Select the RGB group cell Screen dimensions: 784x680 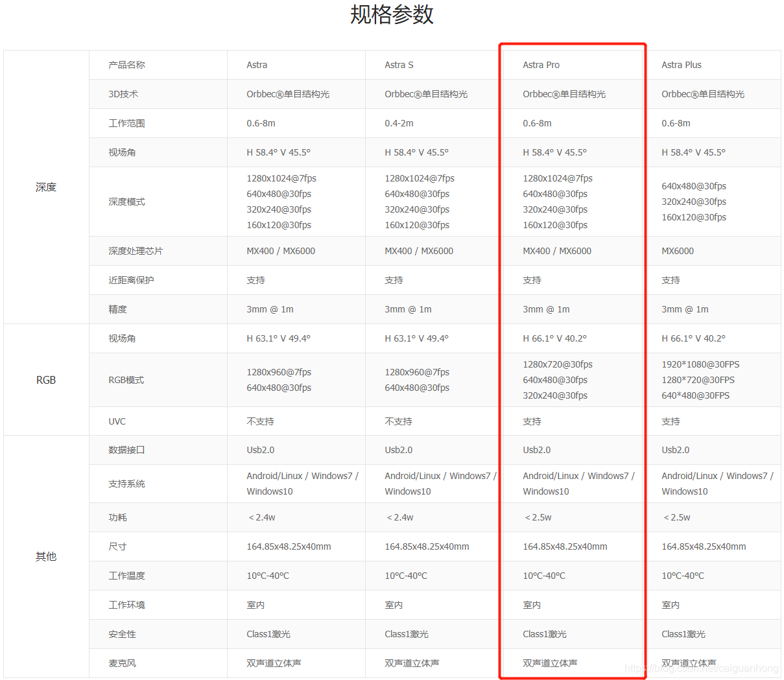pos(46,380)
